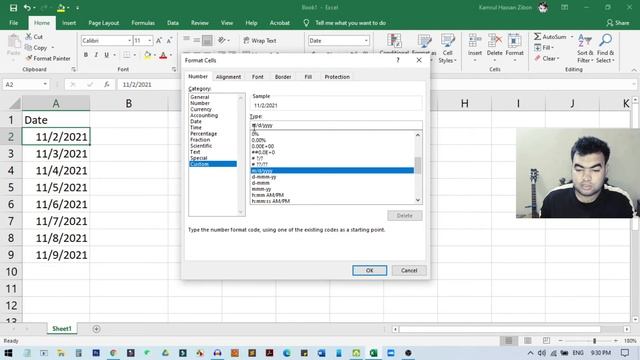Click the Help question mark in dialog

[398, 60]
